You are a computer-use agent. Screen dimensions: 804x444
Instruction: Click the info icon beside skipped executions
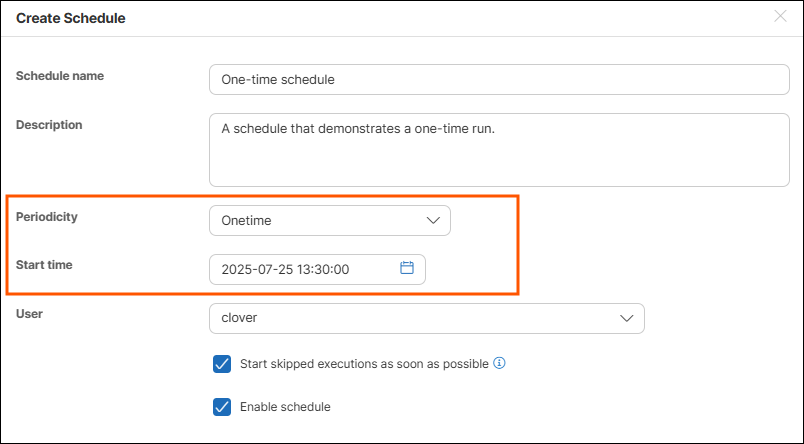point(499,363)
